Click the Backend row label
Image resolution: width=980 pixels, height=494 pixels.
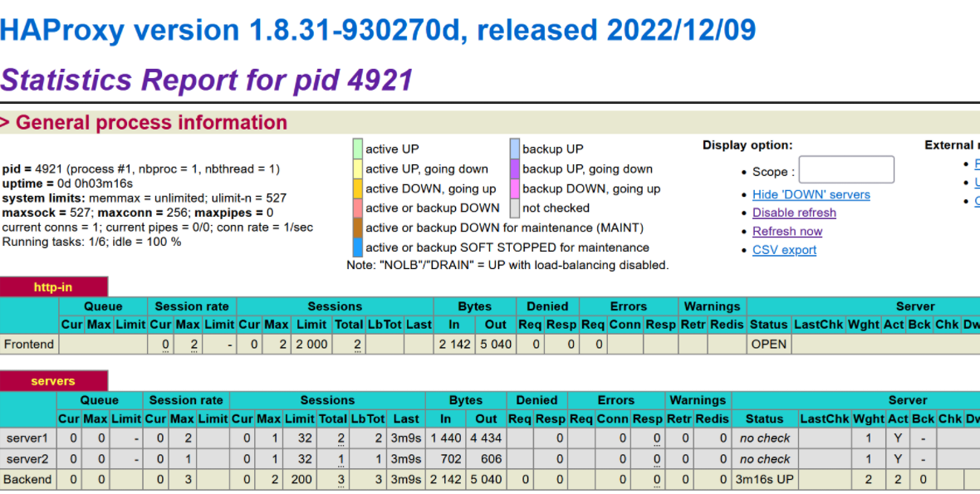click(27, 480)
